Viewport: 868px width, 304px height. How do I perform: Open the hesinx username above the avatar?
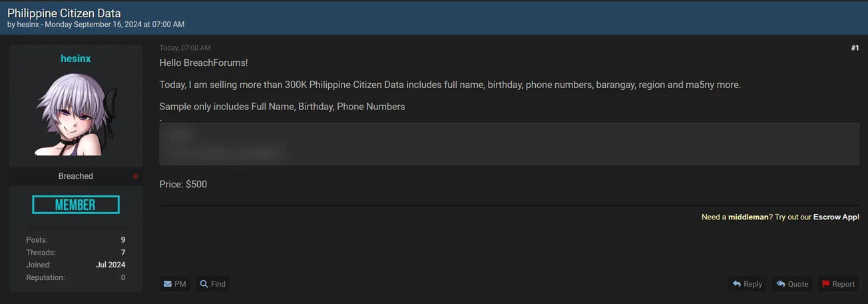click(x=76, y=59)
